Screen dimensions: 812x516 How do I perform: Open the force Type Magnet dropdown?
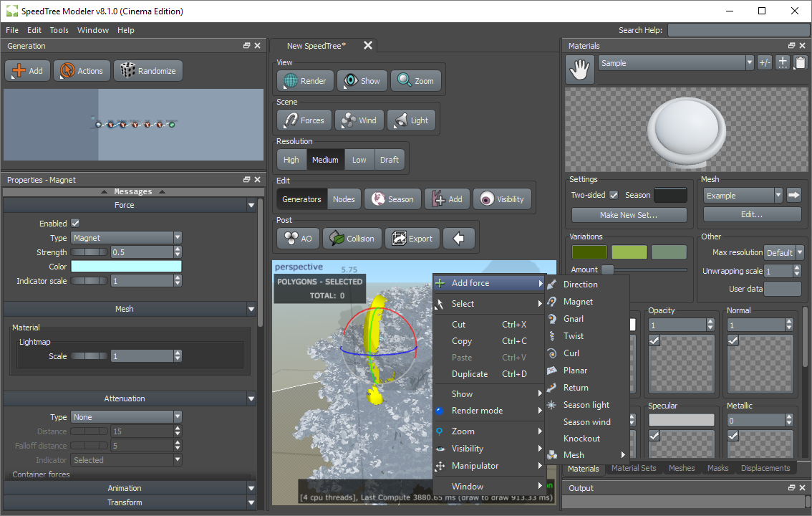coord(126,238)
